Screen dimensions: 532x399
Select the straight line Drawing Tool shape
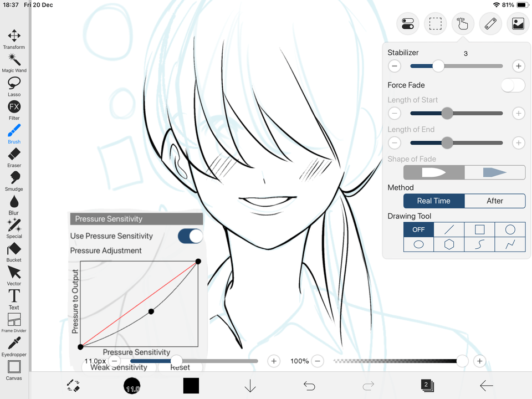[449, 229]
